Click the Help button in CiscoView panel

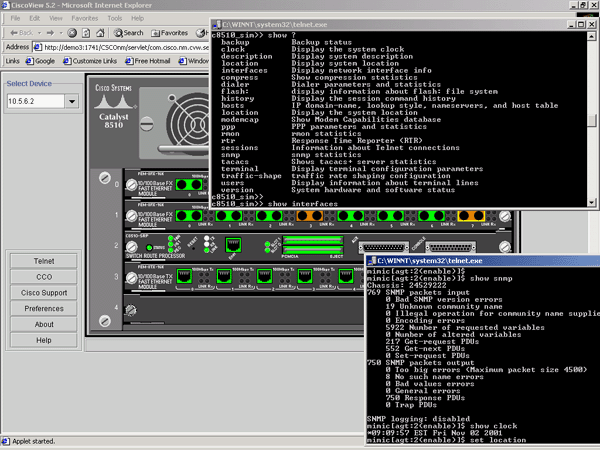(44, 340)
